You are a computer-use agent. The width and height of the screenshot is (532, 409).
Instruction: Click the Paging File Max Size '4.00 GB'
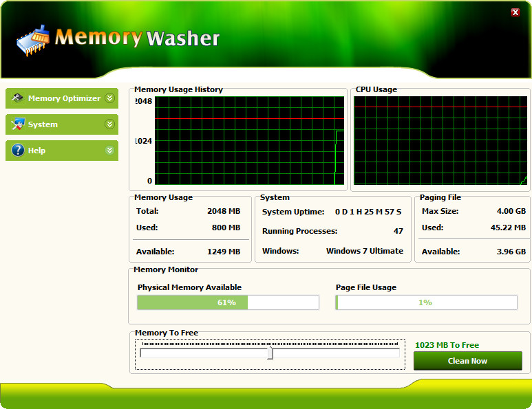[511, 211]
